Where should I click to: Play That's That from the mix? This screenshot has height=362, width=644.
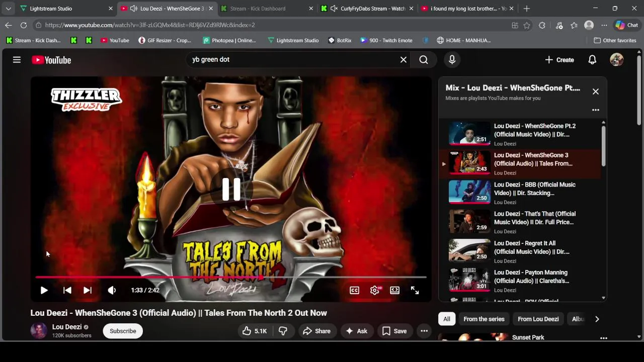521,222
